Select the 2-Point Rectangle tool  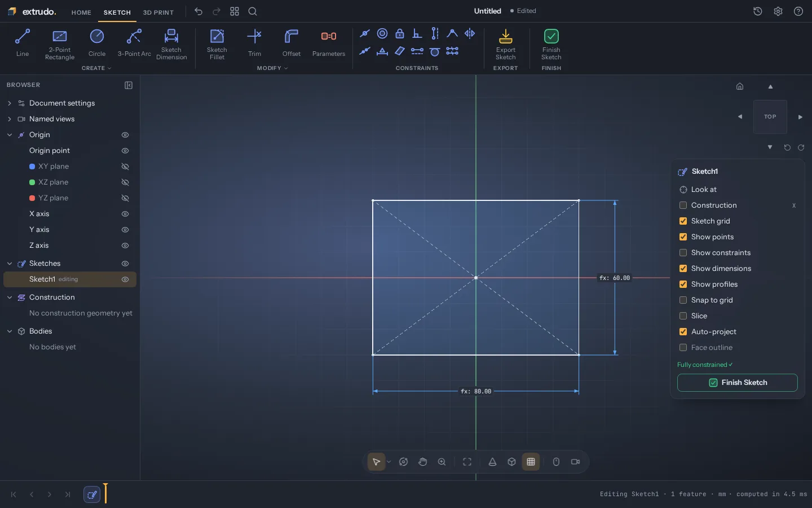[60, 44]
